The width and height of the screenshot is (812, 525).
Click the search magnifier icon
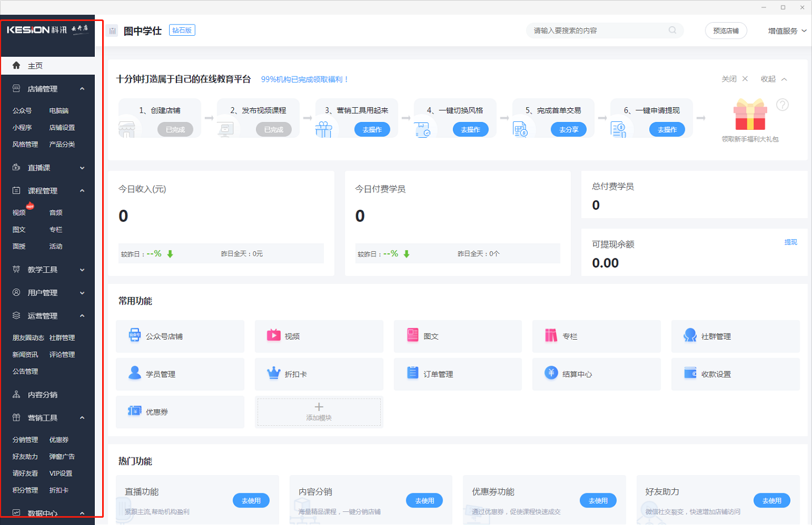coord(672,31)
